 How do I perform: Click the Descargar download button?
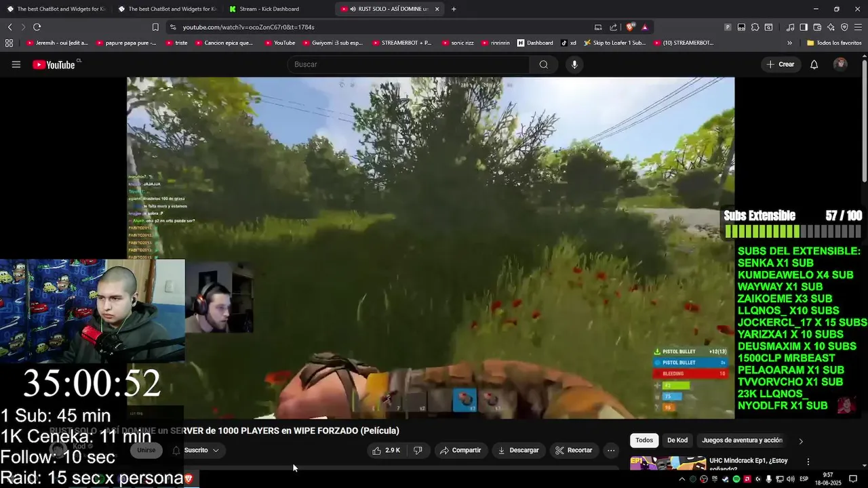(518, 450)
